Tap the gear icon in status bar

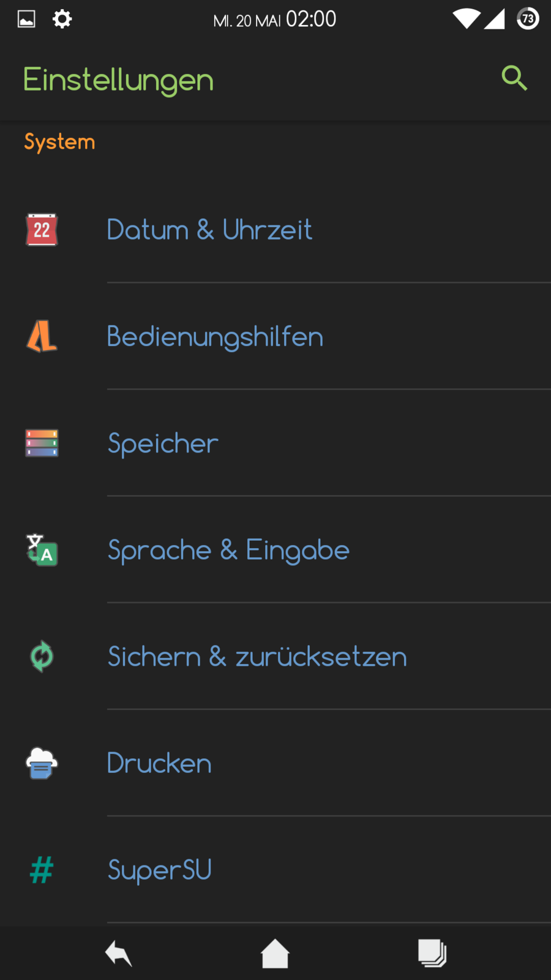[62, 19]
